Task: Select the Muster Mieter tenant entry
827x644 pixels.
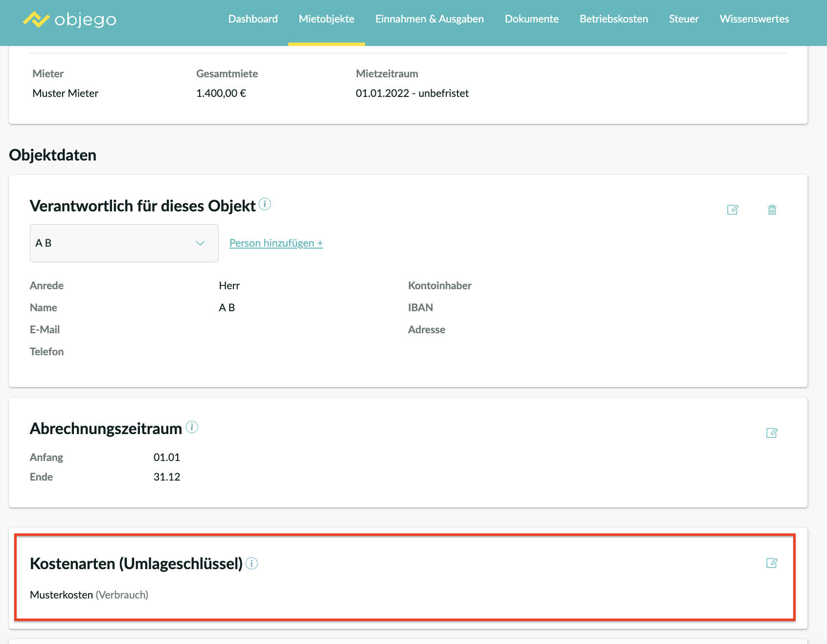Action: click(x=66, y=93)
